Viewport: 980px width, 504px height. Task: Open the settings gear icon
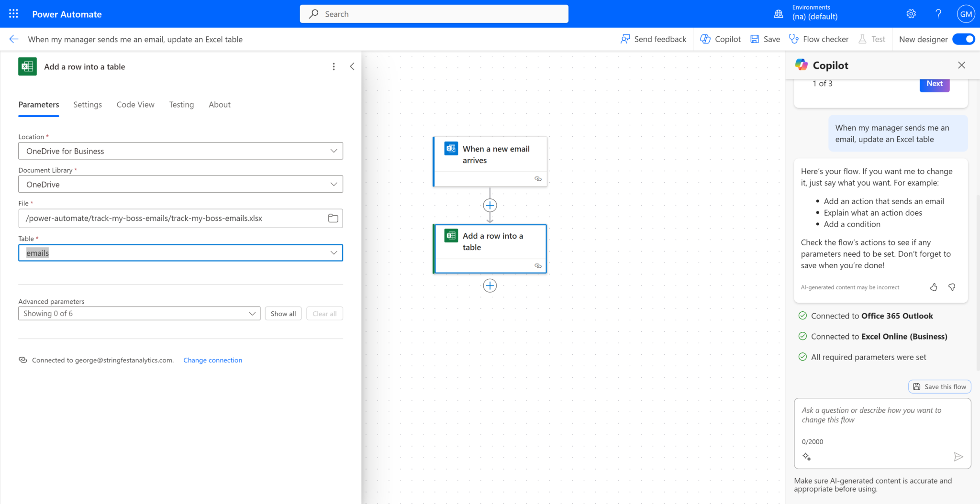(911, 14)
